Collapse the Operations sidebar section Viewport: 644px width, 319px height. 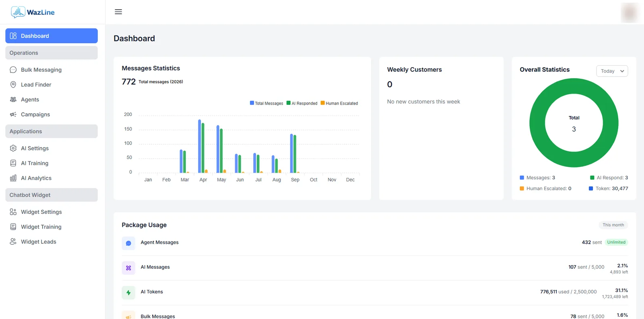click(52, 53)
